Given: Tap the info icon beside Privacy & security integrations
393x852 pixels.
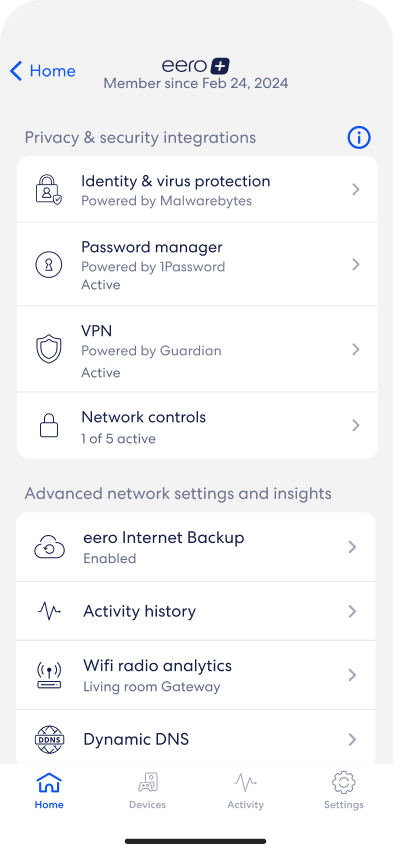Looking at the screenshot, I should 359,137.
